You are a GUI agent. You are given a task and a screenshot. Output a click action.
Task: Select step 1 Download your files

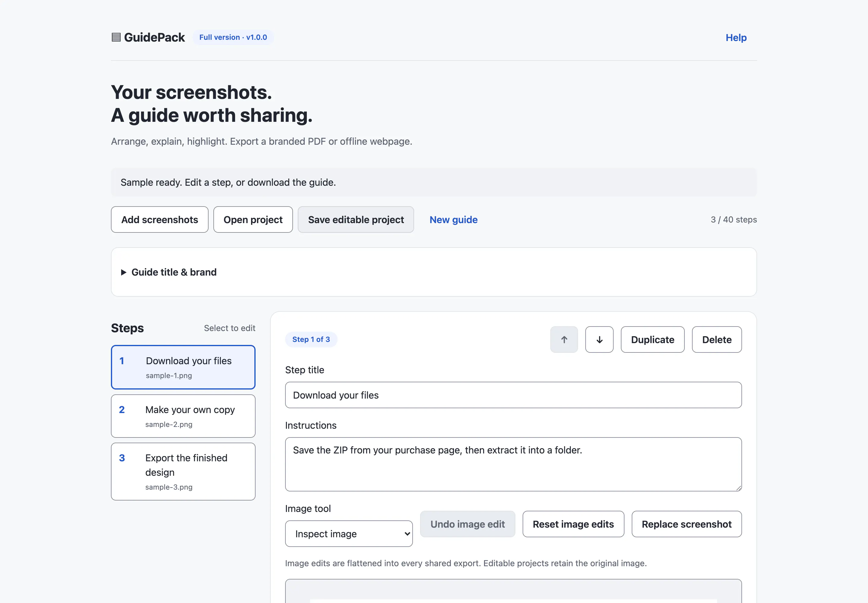183,367
